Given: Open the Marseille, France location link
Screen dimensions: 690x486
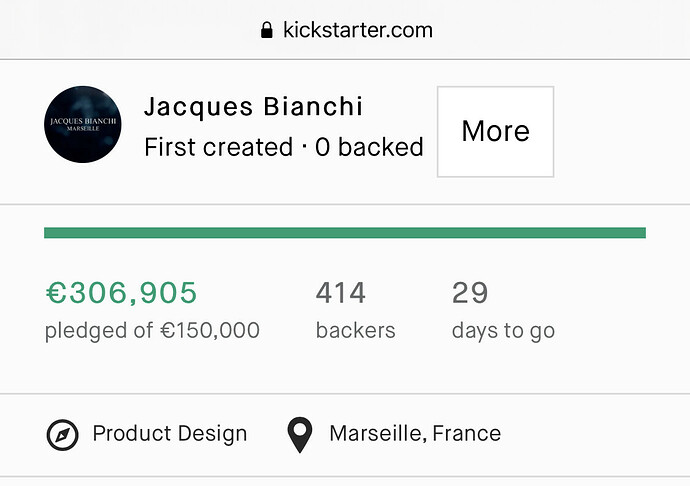Looking at the screenshot, I should (415, 434).
